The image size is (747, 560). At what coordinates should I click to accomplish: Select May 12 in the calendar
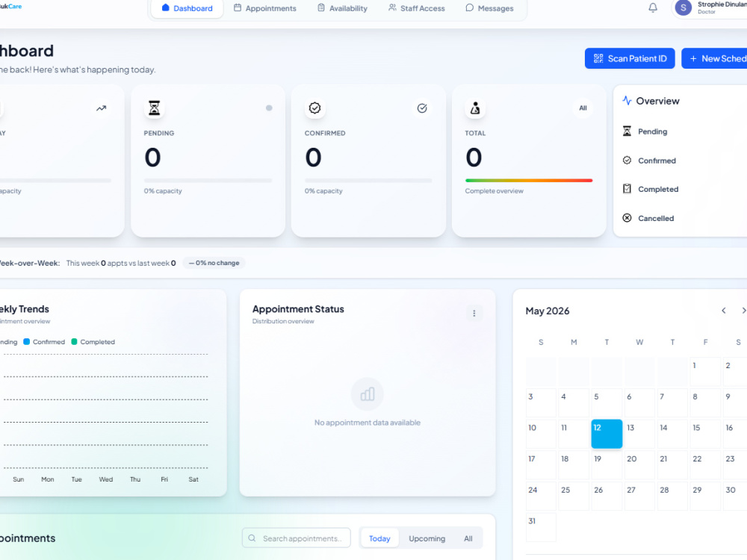pyautogui.click(x=607, y=434)
